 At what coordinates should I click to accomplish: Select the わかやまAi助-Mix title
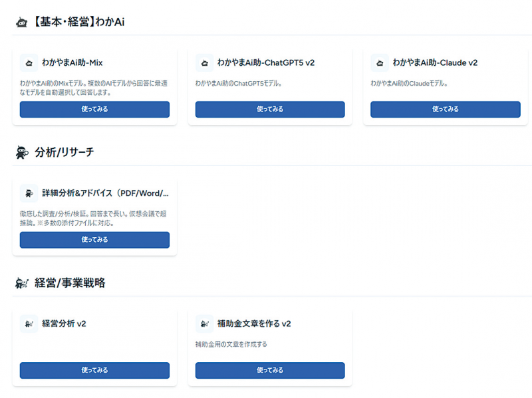tap(72, 62)
